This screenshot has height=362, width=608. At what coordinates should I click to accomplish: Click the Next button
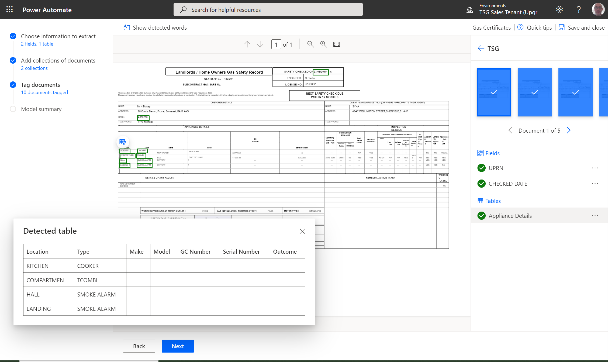point(178,346)
